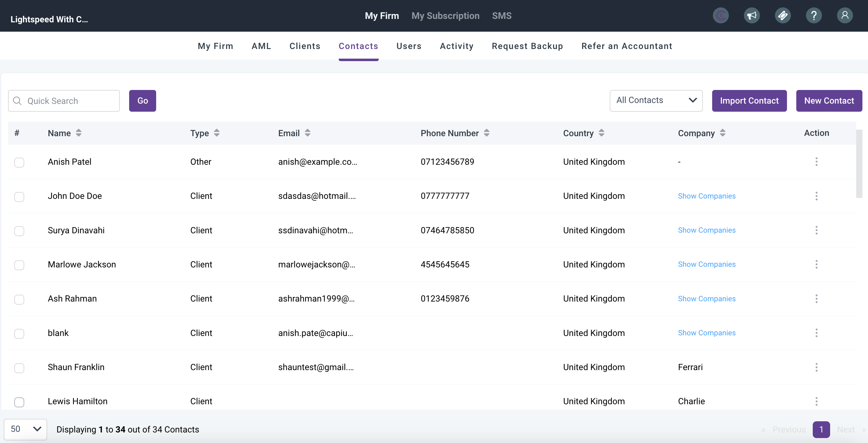
Task: Open the ticket icon in header
Action: click(782, 16)
